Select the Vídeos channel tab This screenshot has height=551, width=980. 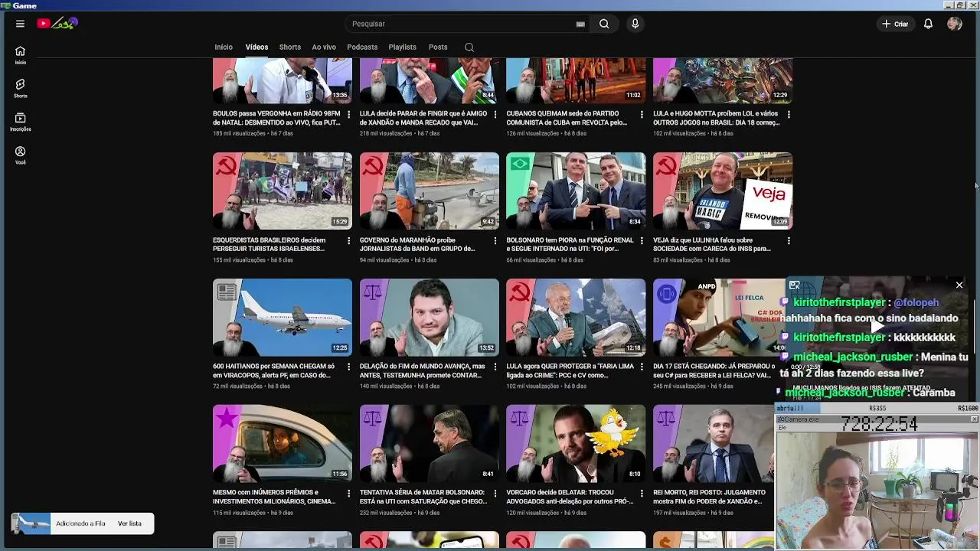tap(256, 47)
